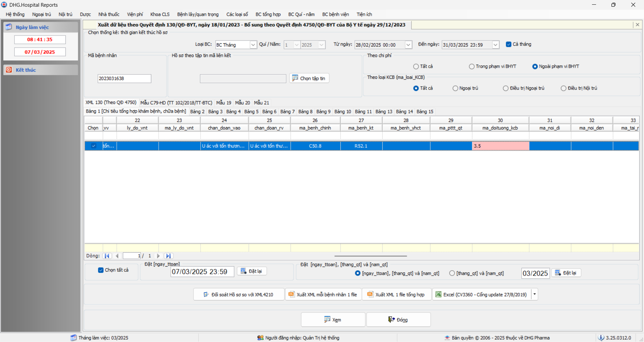Click the Mã bệnh nhân input field

click(124, 78)
